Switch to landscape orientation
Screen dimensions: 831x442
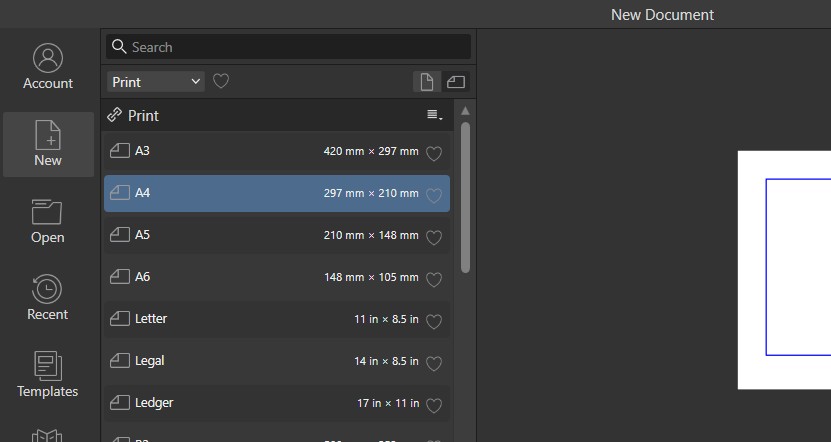[456, 82]
